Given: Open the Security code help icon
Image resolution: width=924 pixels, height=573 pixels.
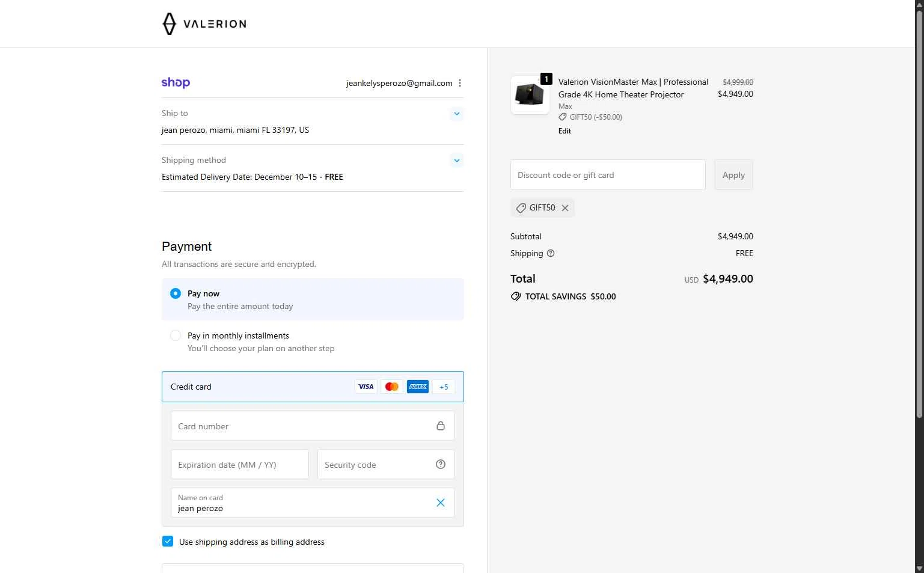Looking at the screenshot, I should (x=441, y=464).
